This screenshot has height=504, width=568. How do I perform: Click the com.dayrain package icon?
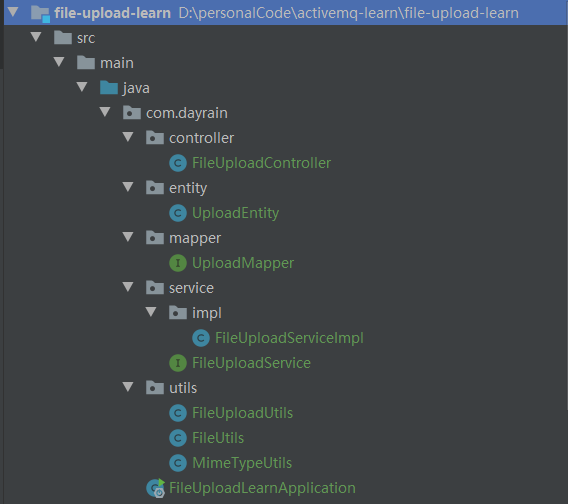coord(132,113)
